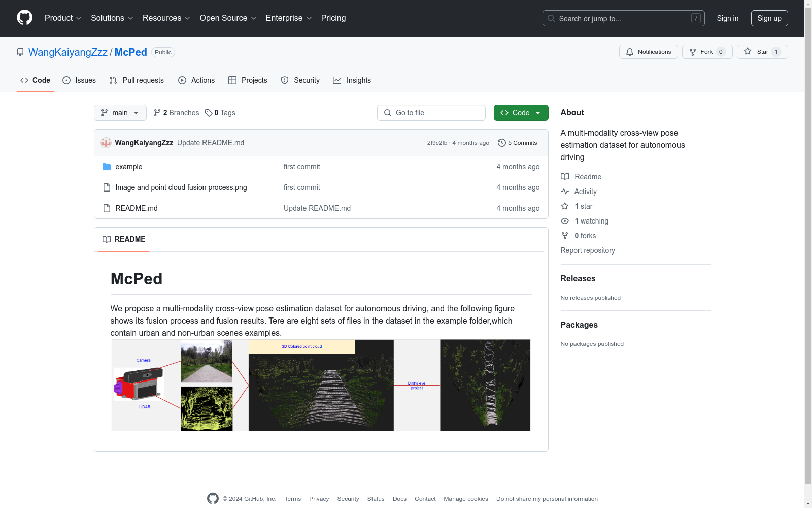View 0 Tags link
812x508 pixels.
coord(220,113)
